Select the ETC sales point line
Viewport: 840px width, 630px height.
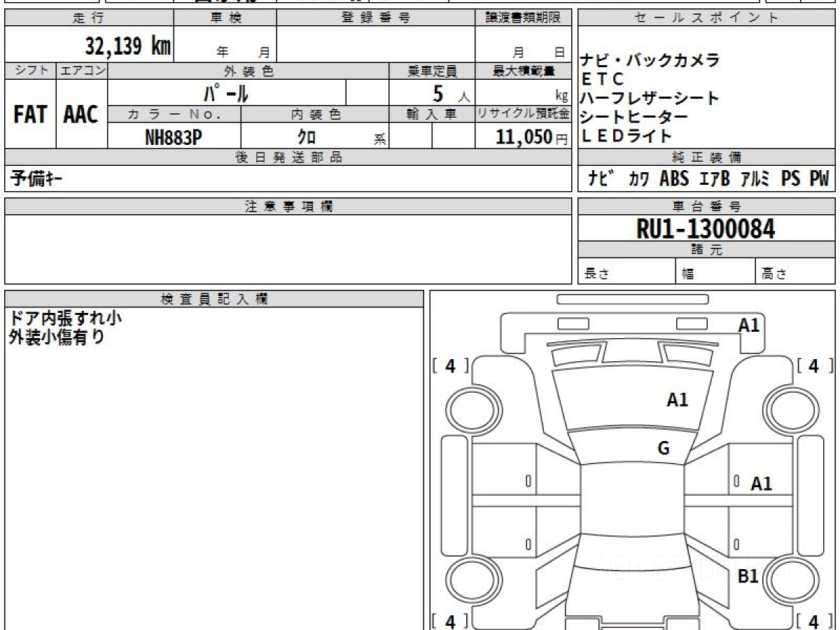(x=603, y=79)
